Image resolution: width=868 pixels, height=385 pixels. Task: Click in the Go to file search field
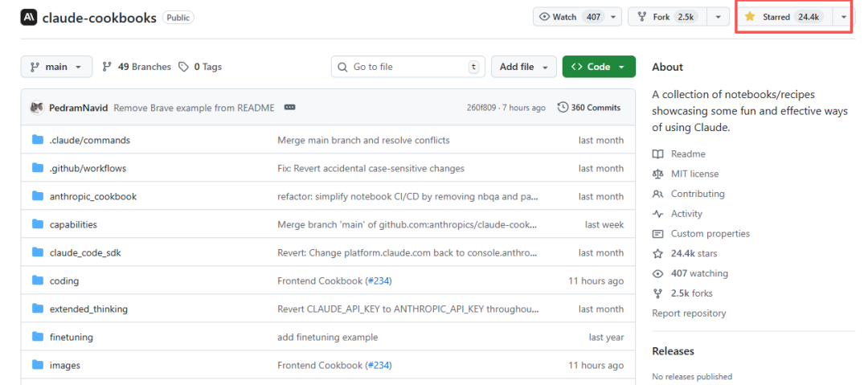click(x=408, y=67)
